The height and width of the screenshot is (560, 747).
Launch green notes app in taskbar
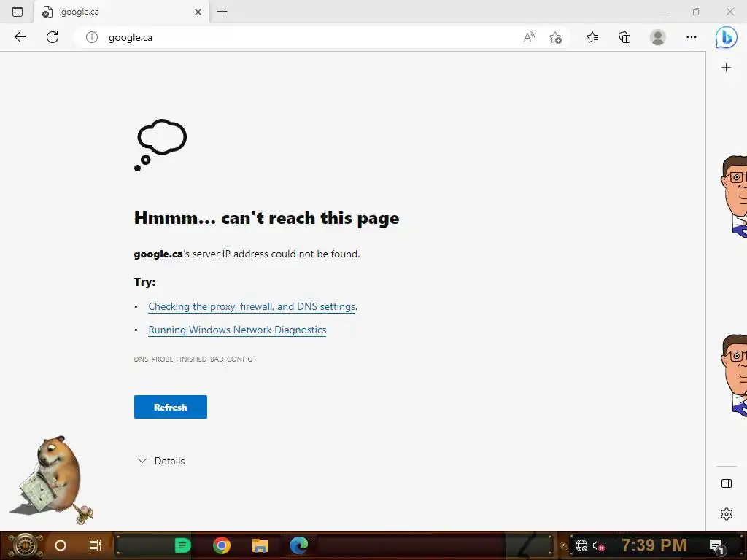click(x=182, y=545)
